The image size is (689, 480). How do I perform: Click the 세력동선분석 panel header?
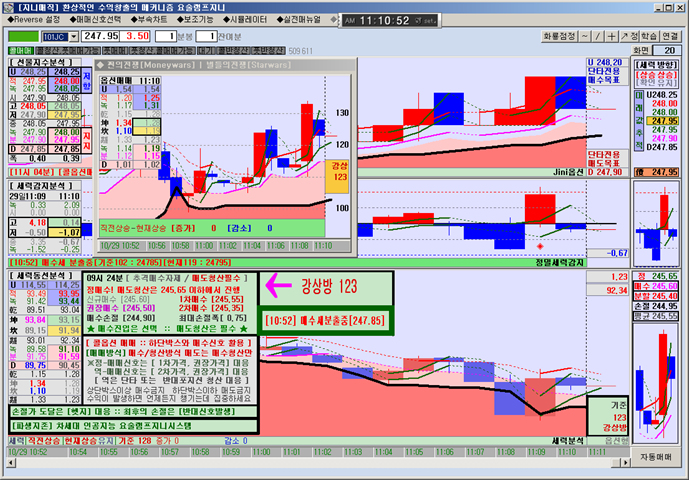[x=45, y=276]
